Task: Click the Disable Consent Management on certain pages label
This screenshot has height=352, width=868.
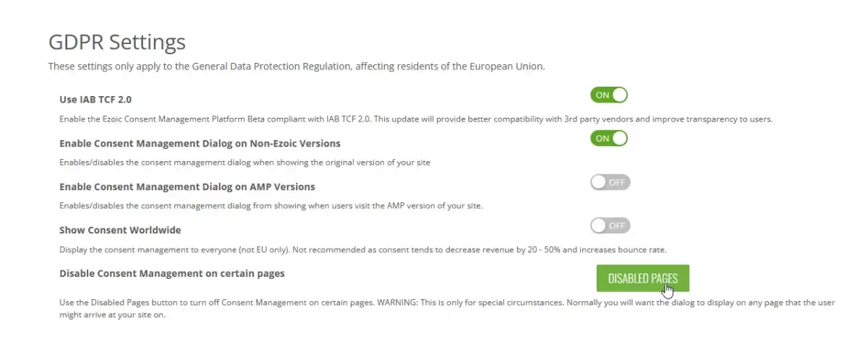Action: point(172,273)
